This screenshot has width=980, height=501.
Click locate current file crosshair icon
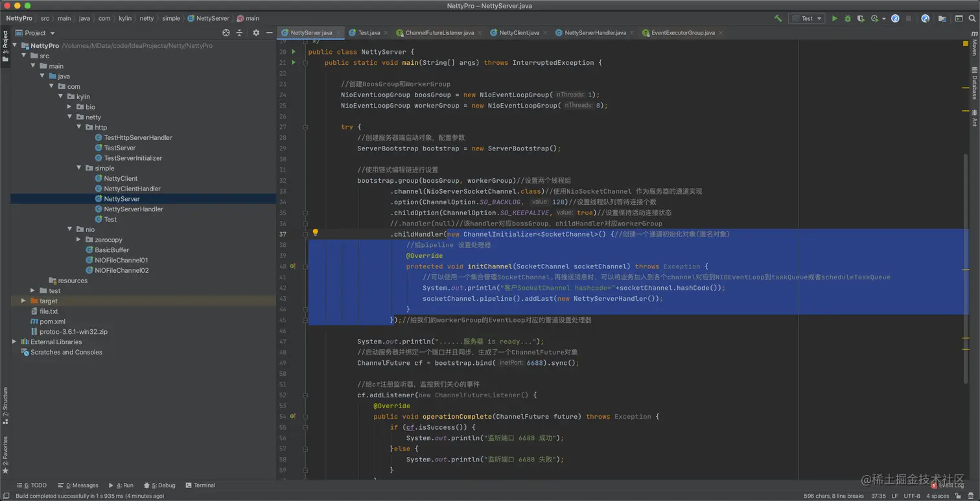coord(226,32)
